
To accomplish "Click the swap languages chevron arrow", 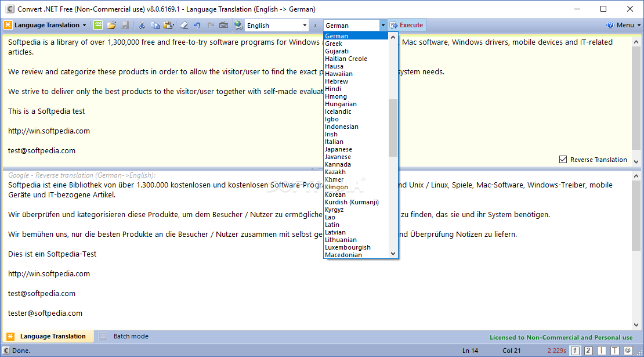I will (x=316, y=26).
